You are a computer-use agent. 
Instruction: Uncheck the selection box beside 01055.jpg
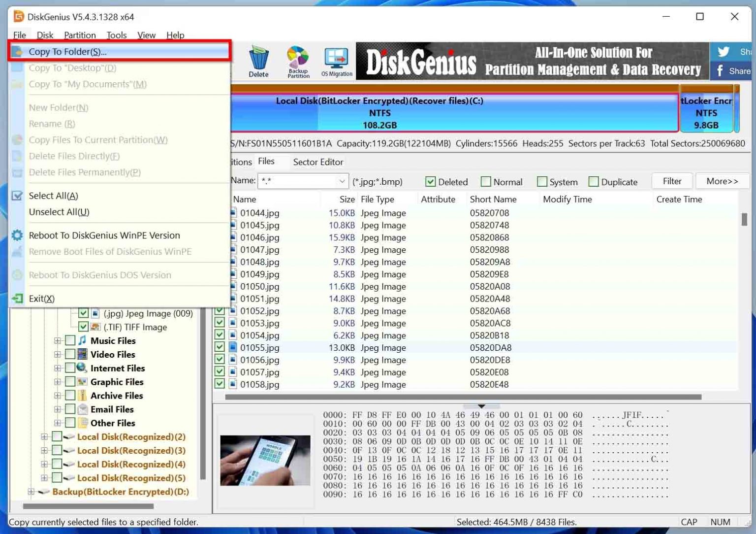pos(219,347)
